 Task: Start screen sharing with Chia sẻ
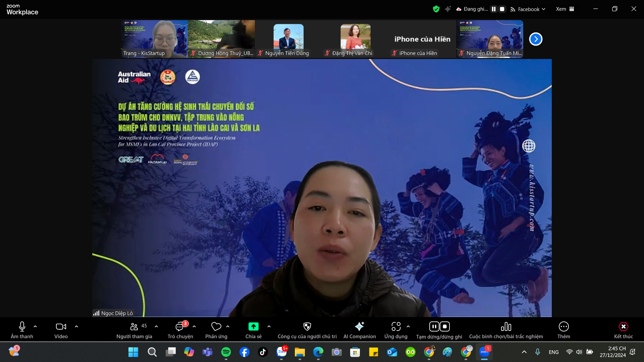click(253, 330)
